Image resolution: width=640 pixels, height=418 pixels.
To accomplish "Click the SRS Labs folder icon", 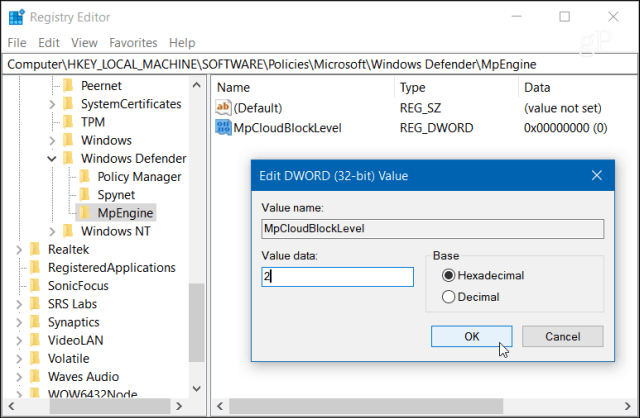I will [36, 304].
